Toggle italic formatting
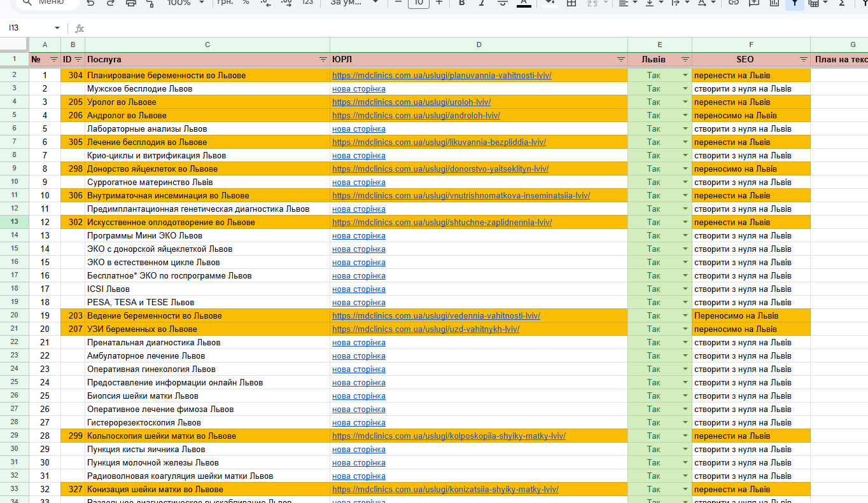The width and height of the screenshot is (868, 503). (x=482, y=3)
